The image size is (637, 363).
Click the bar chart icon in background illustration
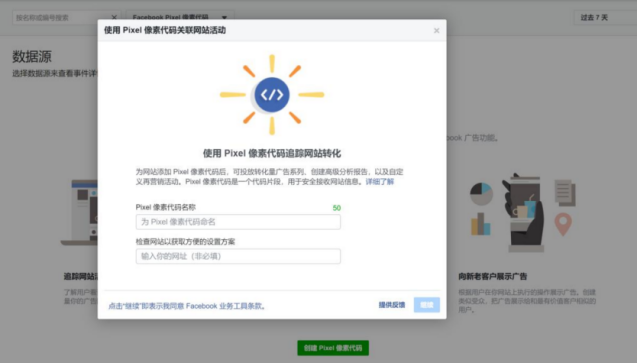(481, 224)
